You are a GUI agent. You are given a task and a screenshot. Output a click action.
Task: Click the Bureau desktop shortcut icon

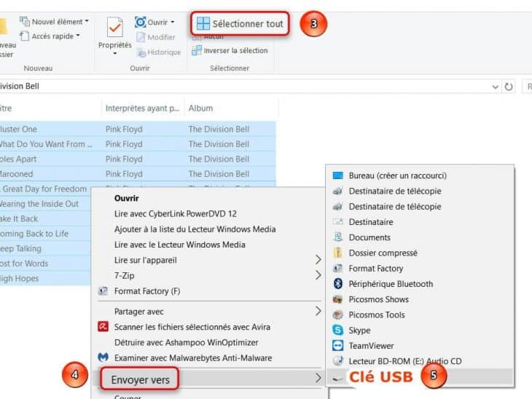[338, 175]
